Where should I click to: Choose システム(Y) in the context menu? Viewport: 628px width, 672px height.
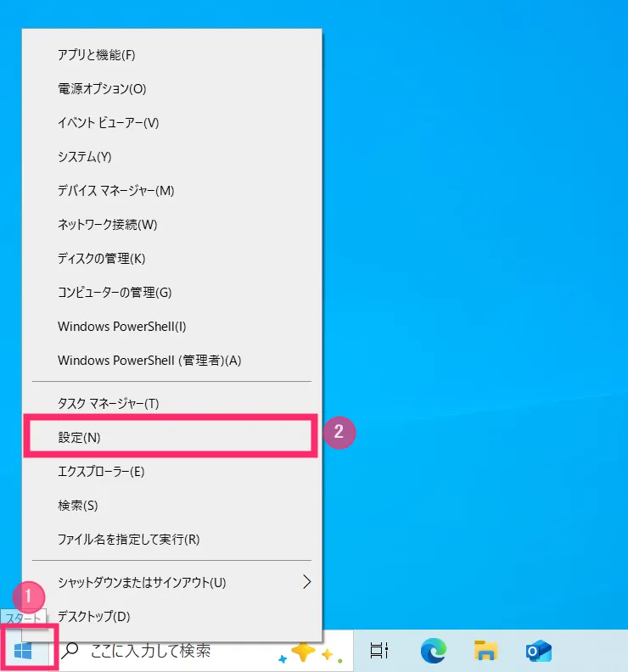pyautogui.click(x=171, y=156)
